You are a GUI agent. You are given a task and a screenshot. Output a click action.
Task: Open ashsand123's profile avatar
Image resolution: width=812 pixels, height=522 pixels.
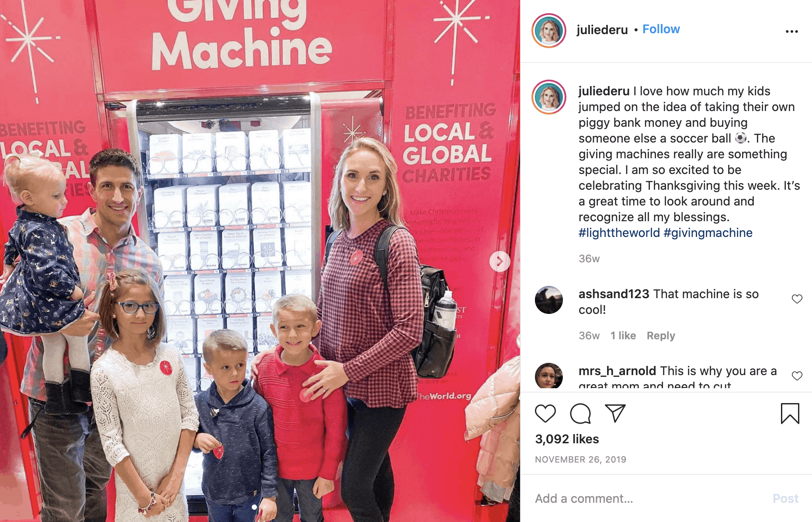pos(549,300)
